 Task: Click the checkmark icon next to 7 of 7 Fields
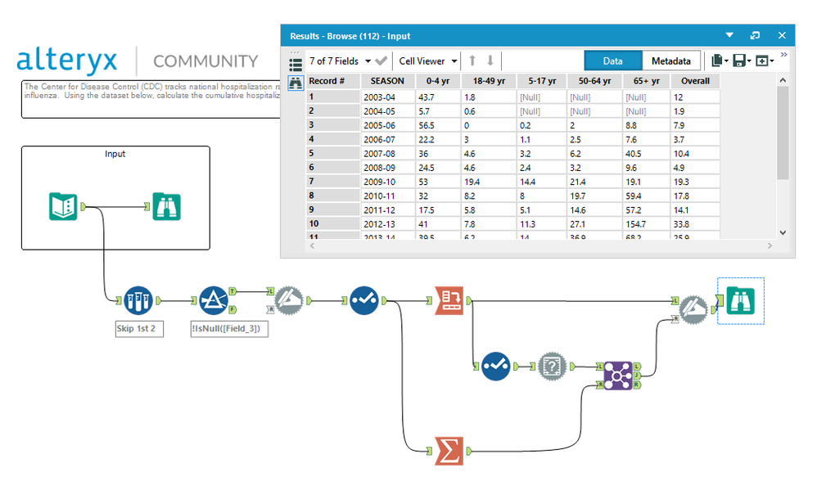pos(381,61)
